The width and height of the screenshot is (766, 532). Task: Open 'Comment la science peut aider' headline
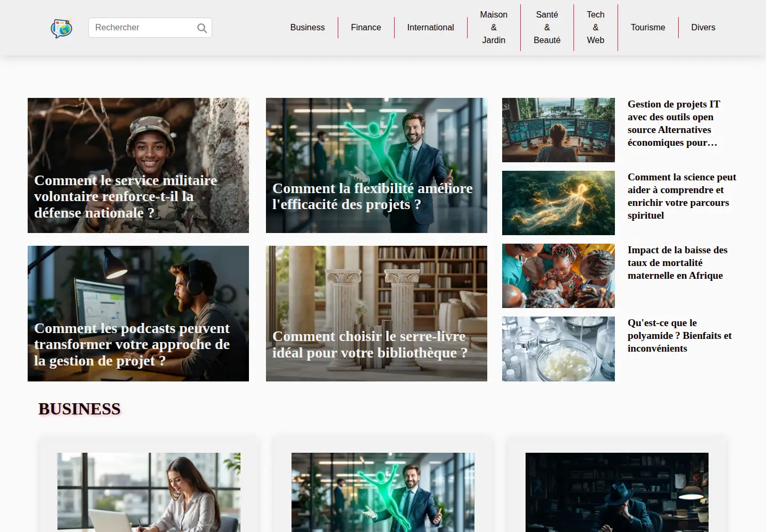click(682, 196)
